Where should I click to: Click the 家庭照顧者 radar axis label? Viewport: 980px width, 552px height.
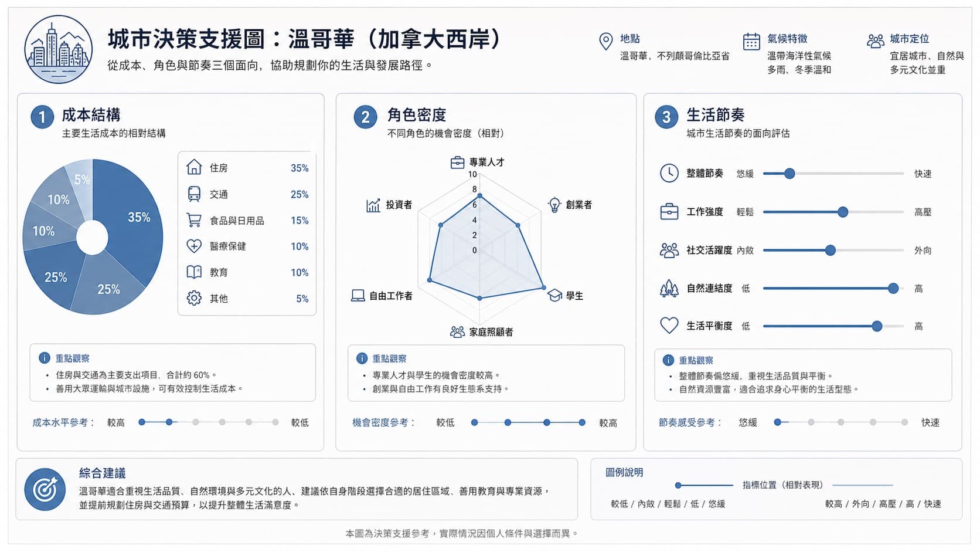coord(491,332)
